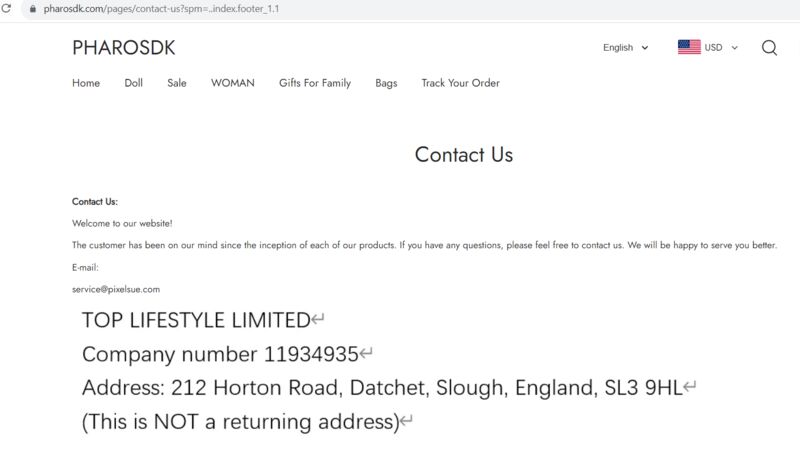Click the Contact Us page heading
This screenshot has height=460, width=800.
tap(464, 155)
